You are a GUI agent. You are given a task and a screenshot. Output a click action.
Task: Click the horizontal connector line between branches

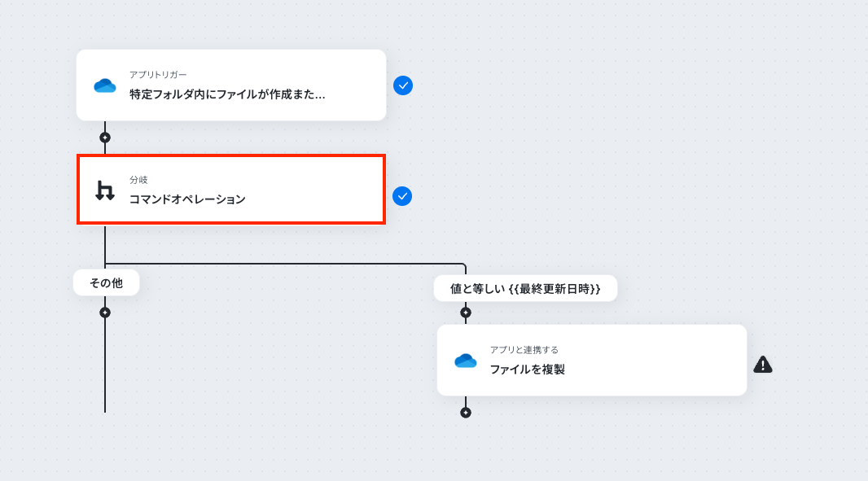[285, 264]
